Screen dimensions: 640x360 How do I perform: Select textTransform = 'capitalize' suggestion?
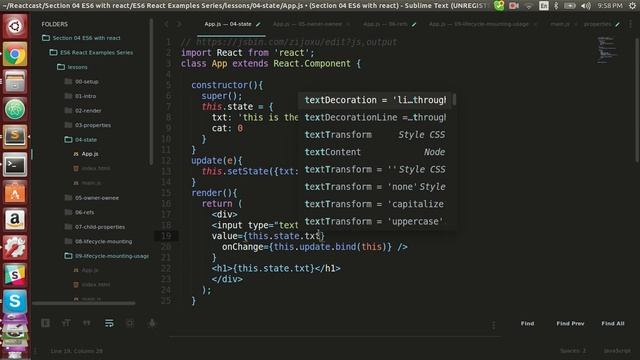376,204
